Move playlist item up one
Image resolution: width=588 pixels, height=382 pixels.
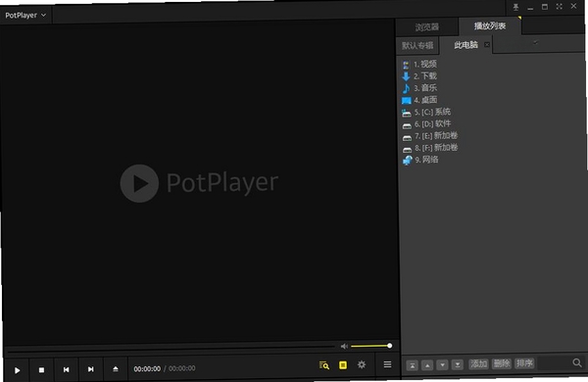[427, 364]
